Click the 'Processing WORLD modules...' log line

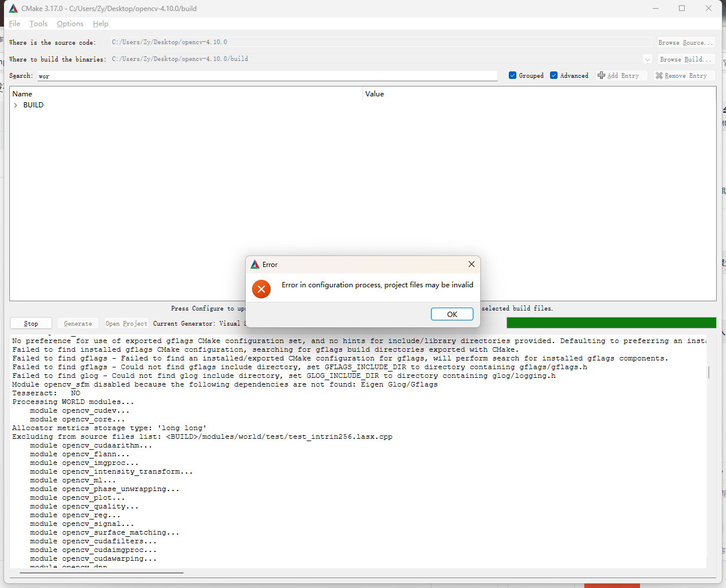73,402
